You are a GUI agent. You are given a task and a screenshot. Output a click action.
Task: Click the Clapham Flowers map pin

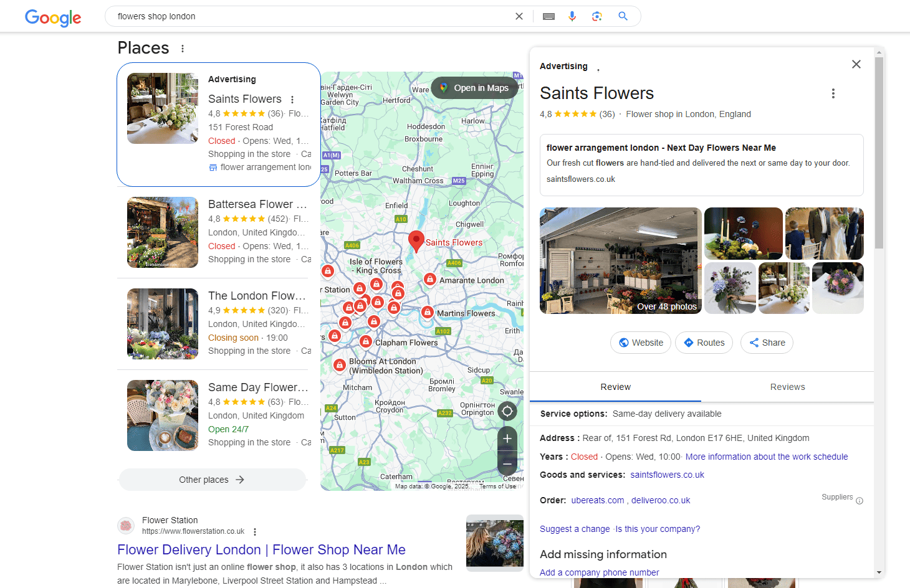[x=366, y=341]
